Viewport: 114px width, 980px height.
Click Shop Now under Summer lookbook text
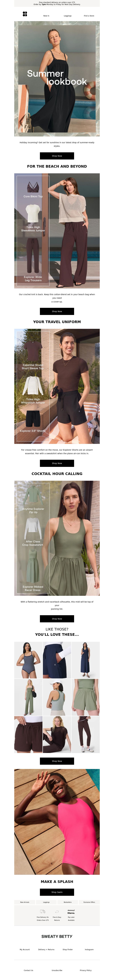[57, 156]
